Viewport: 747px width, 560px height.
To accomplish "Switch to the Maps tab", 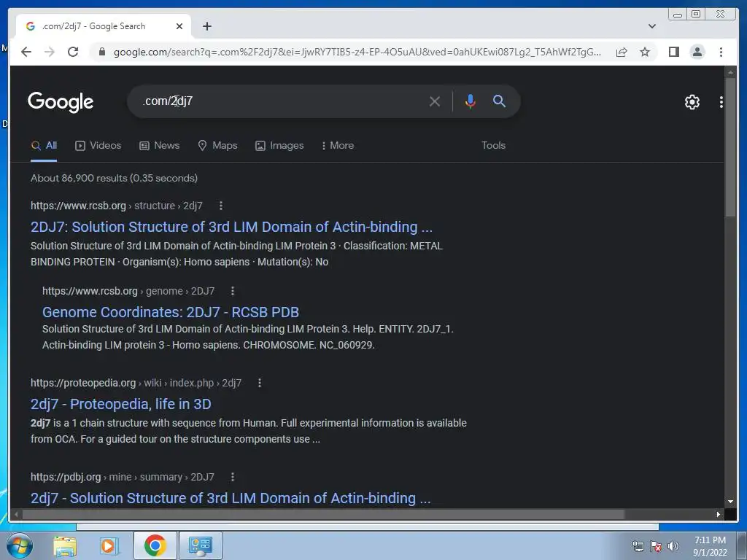I will tap(217, 145).
